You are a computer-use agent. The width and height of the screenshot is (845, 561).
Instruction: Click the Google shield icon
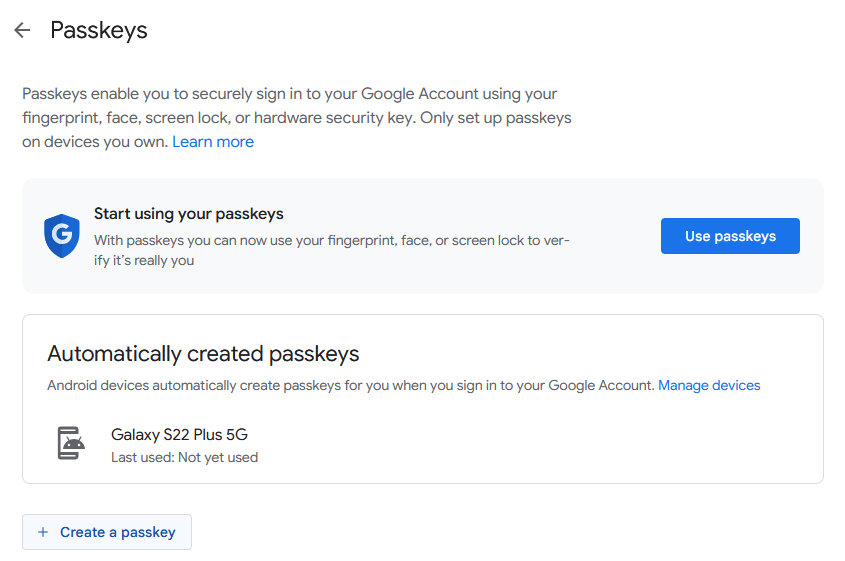coord(62,236)
